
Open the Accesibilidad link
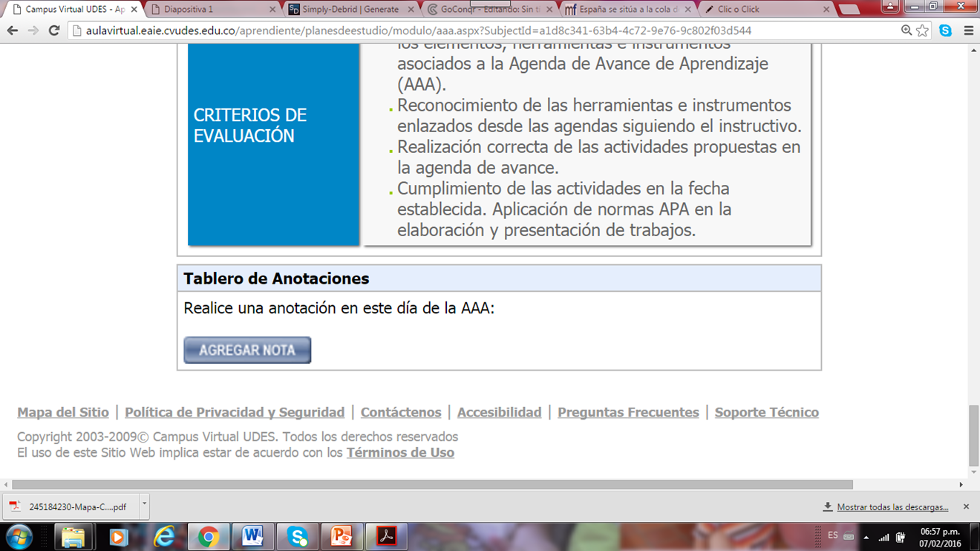tap(499, 412)
